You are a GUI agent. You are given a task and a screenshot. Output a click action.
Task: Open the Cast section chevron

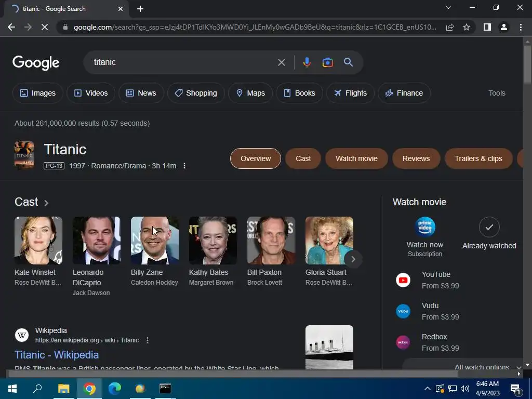tap(46, 203)
